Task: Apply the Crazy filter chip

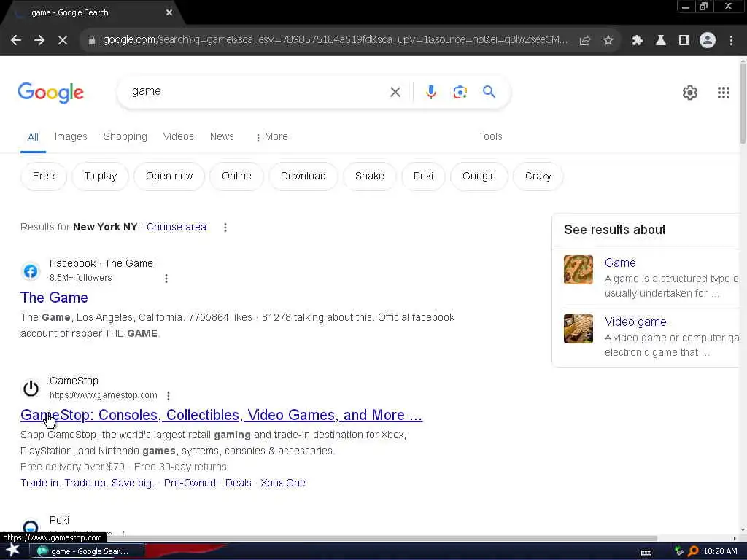Action: [x=538, y=176]
